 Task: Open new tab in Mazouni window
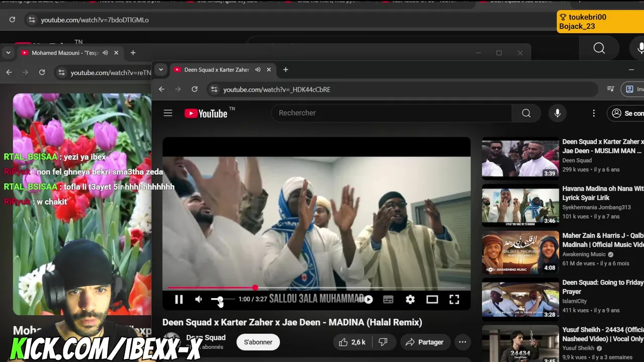coord(133,53)
